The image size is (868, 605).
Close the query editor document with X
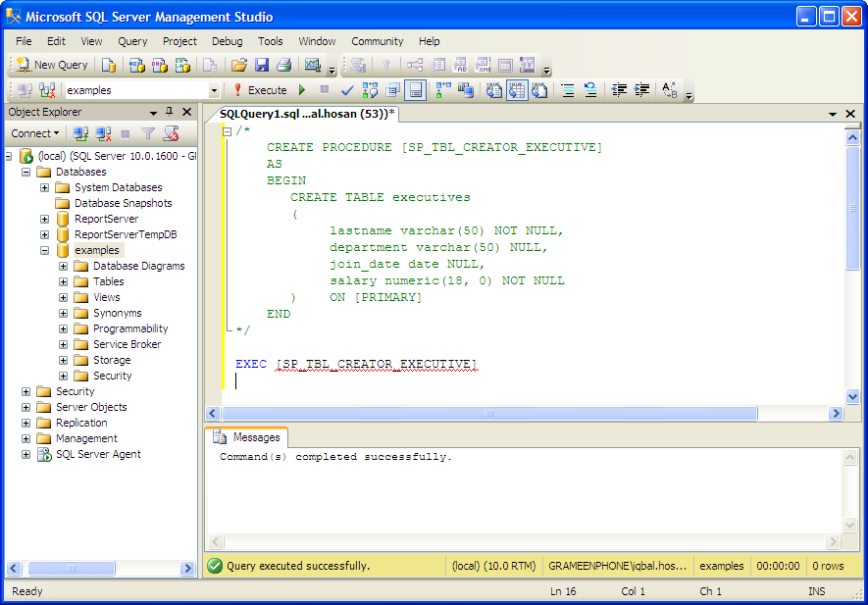coord(851,114)
